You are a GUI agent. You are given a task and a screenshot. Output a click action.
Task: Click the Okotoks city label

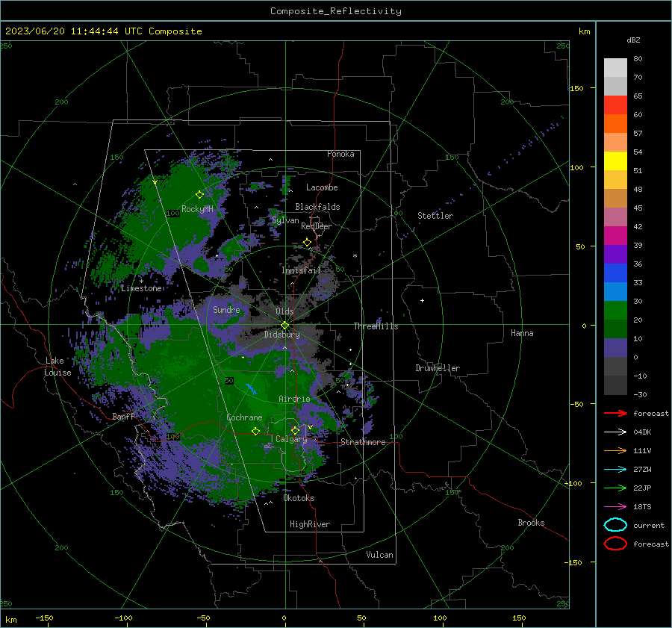(x=299, y=498)
